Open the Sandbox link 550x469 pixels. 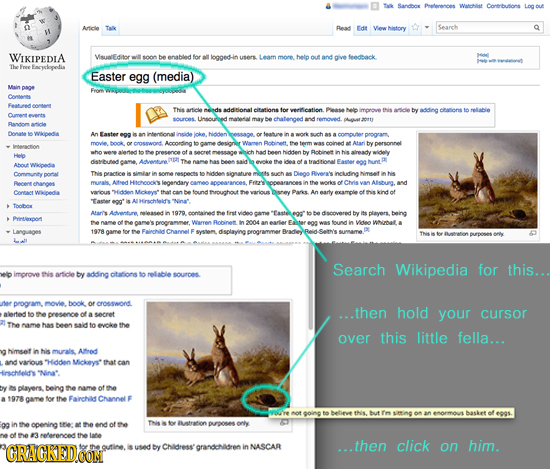409,6
